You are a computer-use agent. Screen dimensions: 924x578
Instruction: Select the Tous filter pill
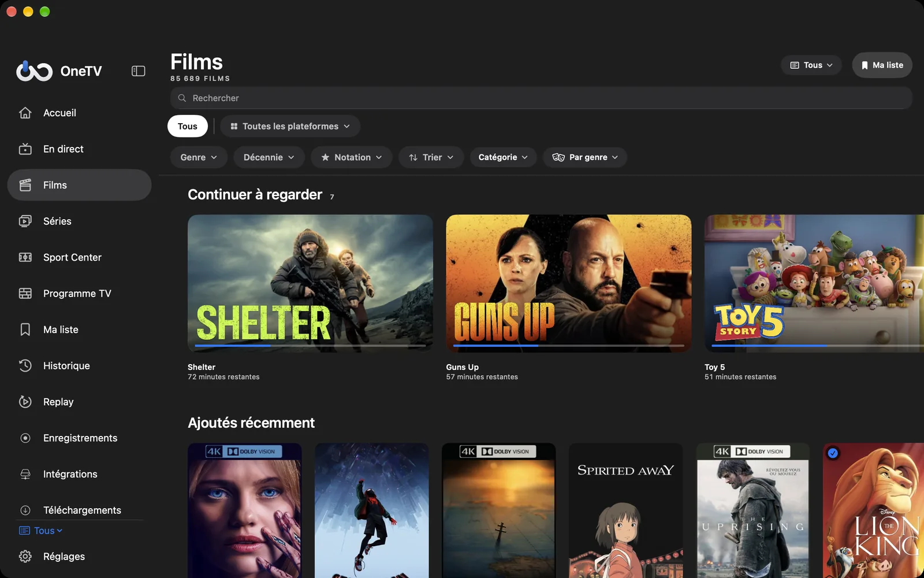(188, 126)
